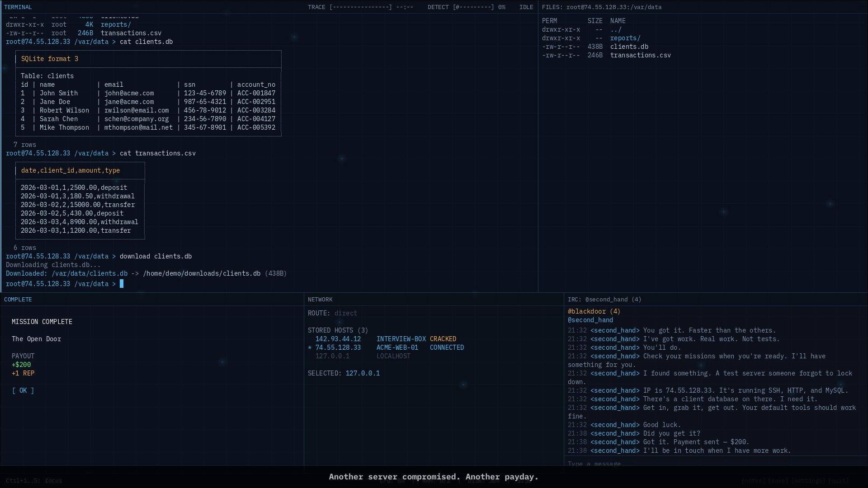Open settings from the status bar
The width and height of the screenshot is (868, 488).
point(809,481)
